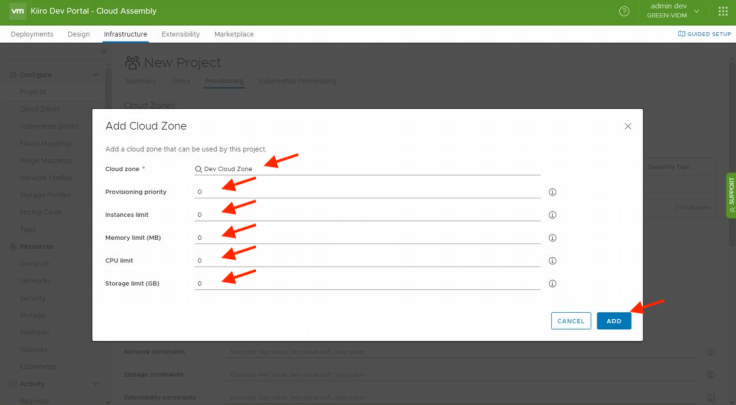Show info for Storage limit
This screenshot has width=736, height=405.
(552, 283)
